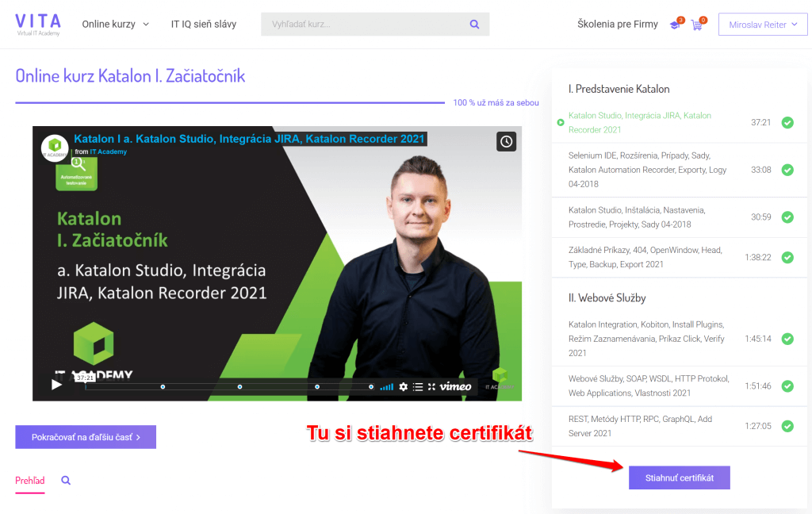
Task: Click the IT Academy avatar on video
Action: tap(55, 148)
